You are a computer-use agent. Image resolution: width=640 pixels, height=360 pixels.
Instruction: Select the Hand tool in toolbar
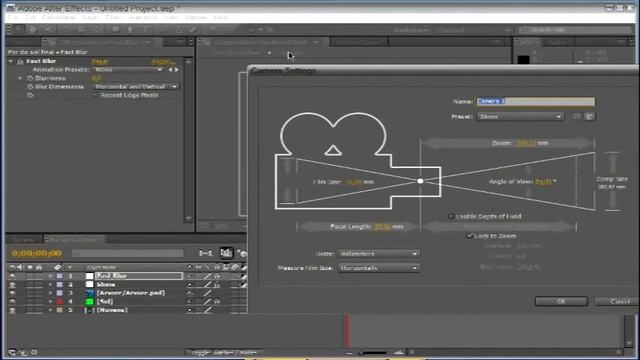[x=33, y=29]
